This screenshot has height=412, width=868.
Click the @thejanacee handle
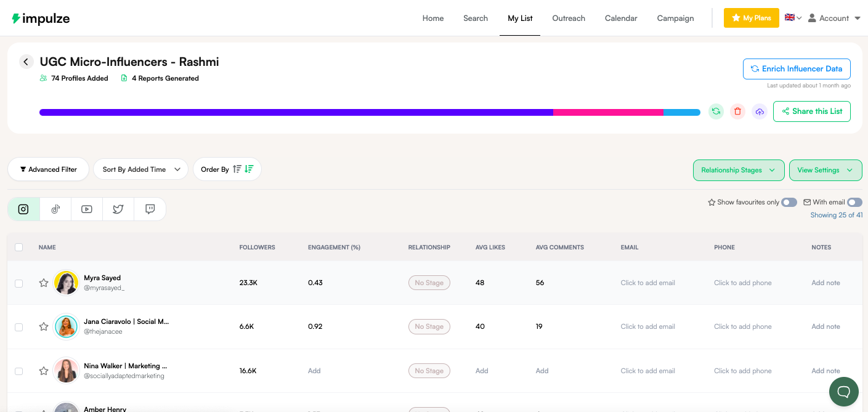[x=103, y=331]
